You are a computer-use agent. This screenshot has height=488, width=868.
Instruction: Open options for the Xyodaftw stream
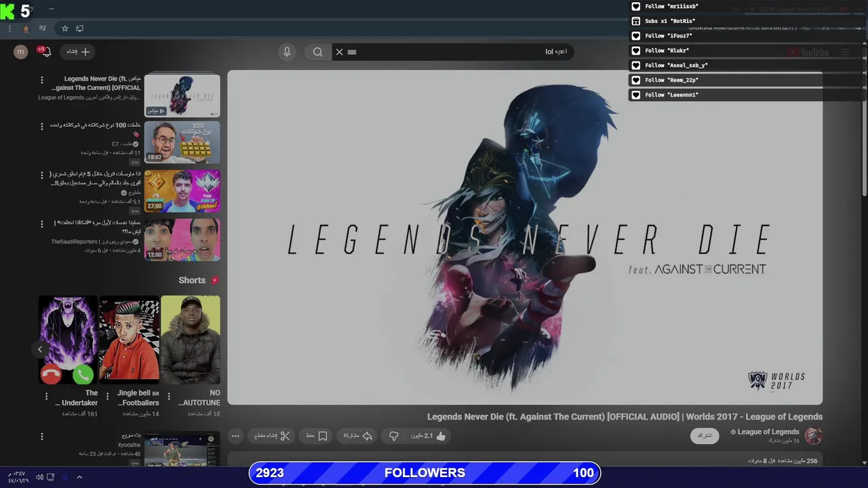pos(42,437)
